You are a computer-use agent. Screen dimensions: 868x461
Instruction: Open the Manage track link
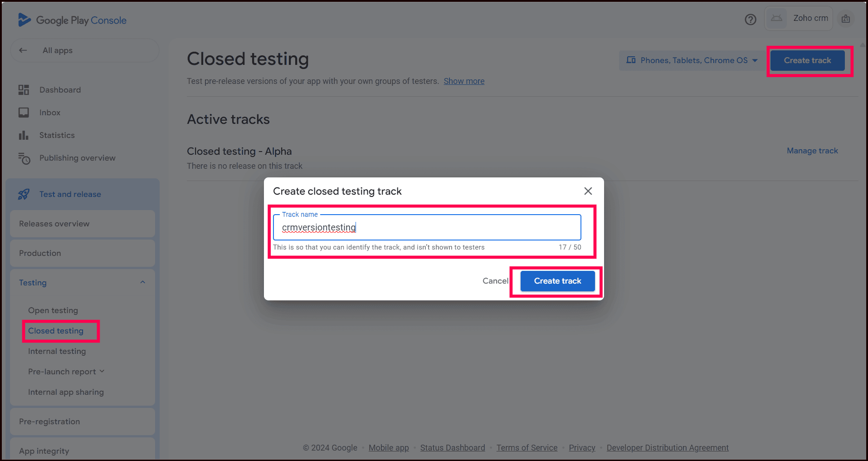click(812, 151)
